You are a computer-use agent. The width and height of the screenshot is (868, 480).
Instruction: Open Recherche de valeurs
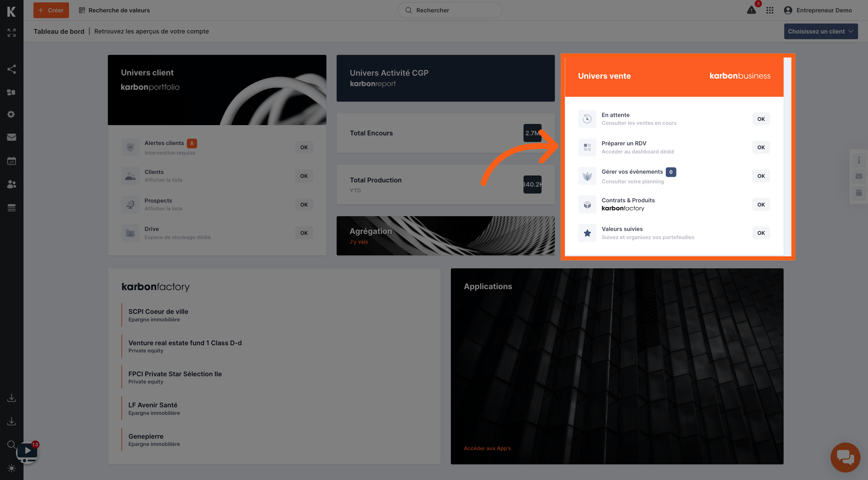click(x=114, y=11)
